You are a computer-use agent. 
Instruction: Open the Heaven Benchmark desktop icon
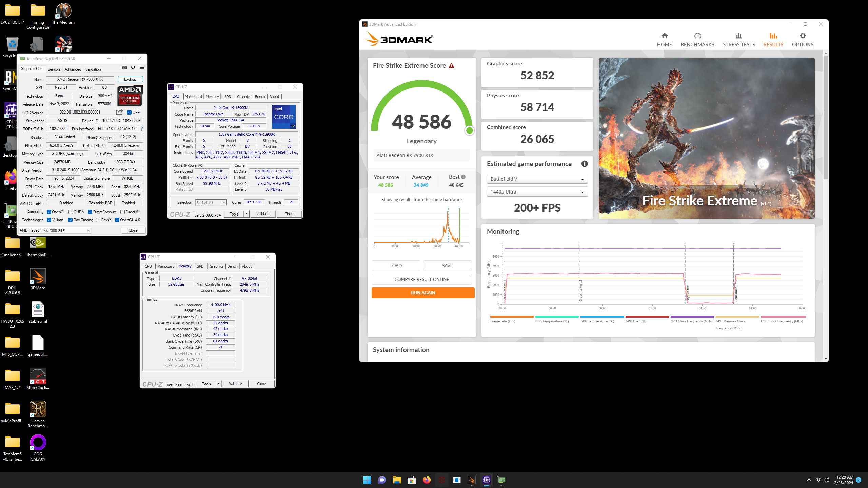pos(38,414)
